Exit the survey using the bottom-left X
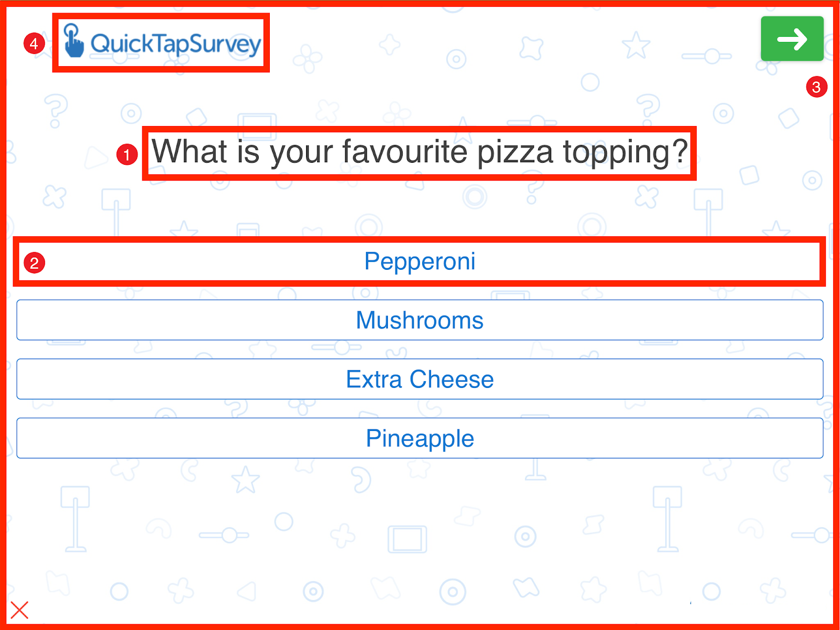 [x=19, y=610]
